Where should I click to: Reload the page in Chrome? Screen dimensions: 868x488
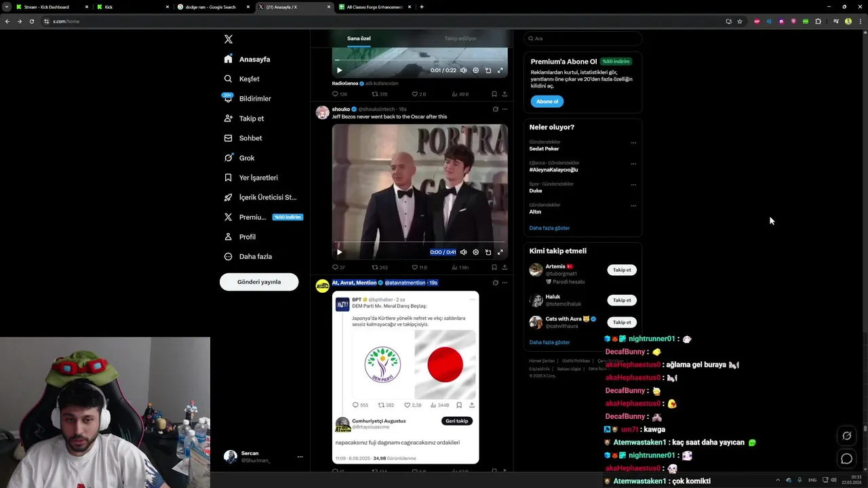click(31, 21)
